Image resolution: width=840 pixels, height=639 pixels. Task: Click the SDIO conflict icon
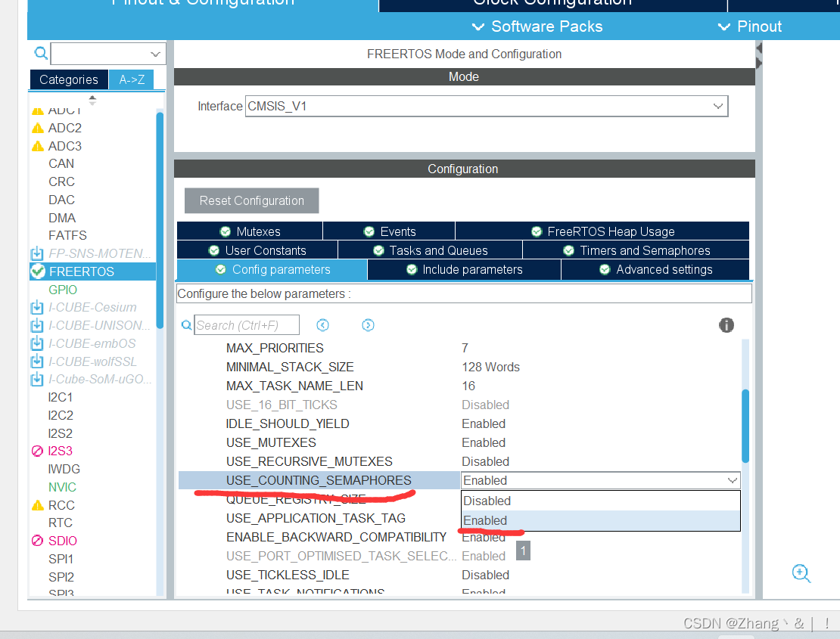coord(37,541)
